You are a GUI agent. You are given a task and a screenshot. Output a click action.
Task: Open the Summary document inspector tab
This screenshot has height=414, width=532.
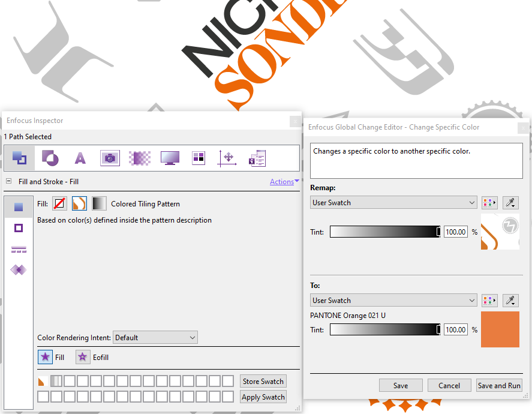[x=257, y=158]
